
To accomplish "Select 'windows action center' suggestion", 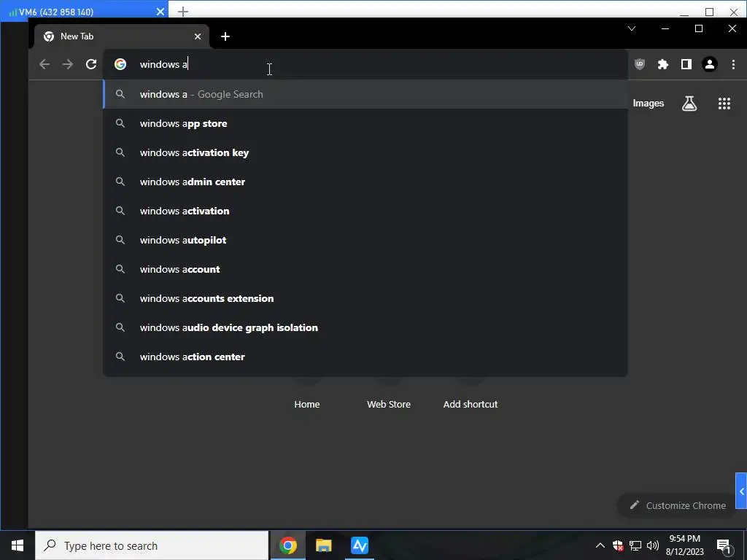I will [365, 357].
